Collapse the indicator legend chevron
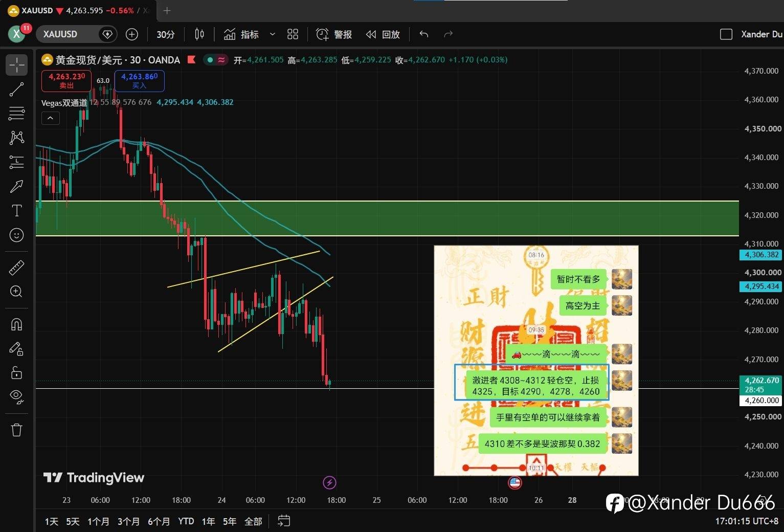This screenshot has width=784, height=532. (x=50, y=118)
